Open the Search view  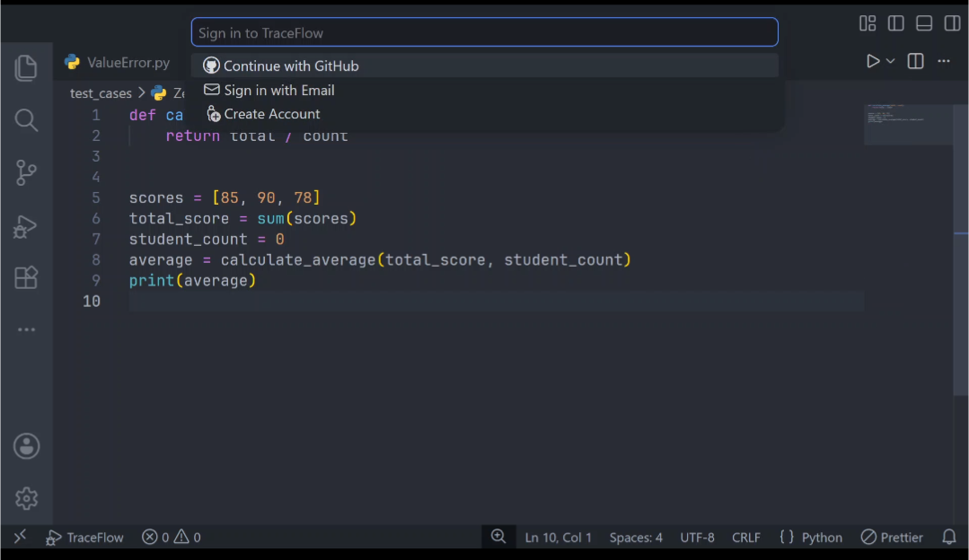pos(26,119)
